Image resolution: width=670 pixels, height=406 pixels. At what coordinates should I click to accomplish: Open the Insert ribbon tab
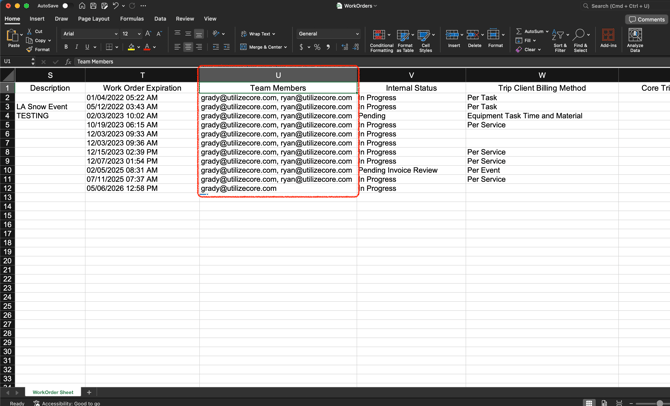click(37, 19)
